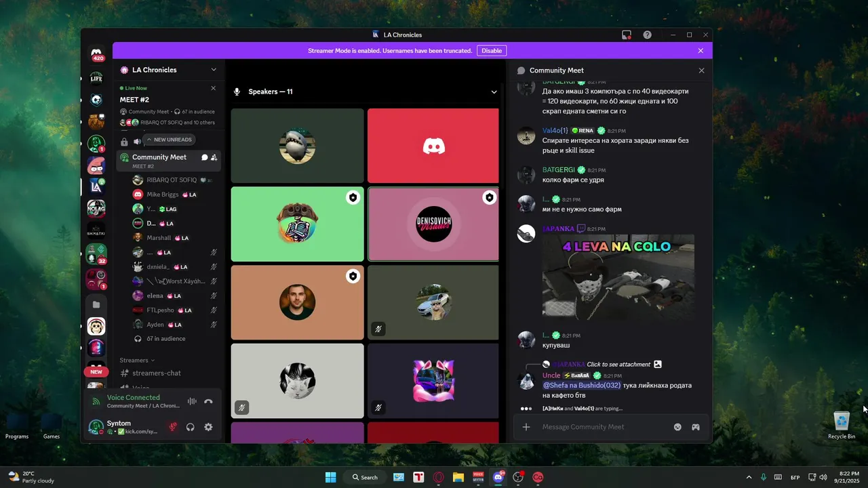The image size is (868, 488).
Task: Click Windows Start button
Action: [x=330, y=477]
